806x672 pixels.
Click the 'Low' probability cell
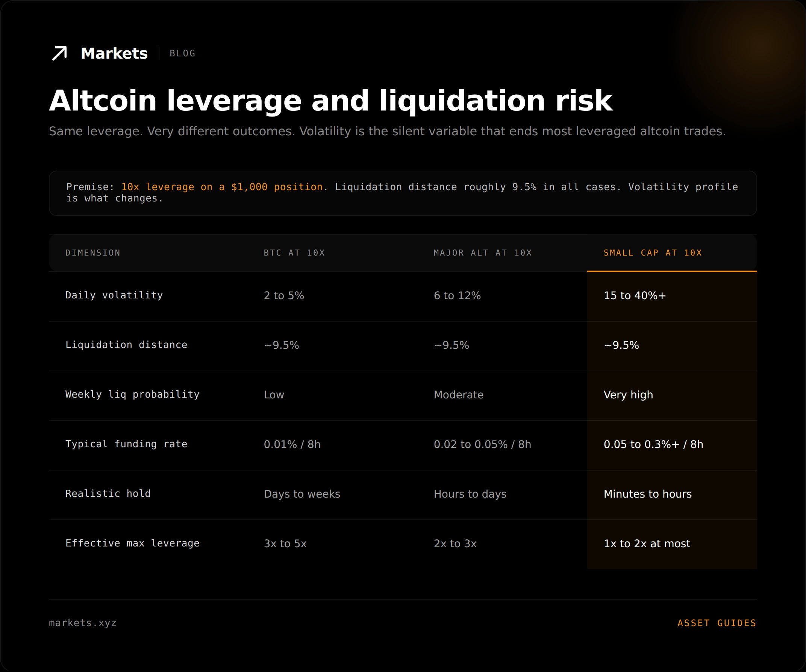coord(274,395)
